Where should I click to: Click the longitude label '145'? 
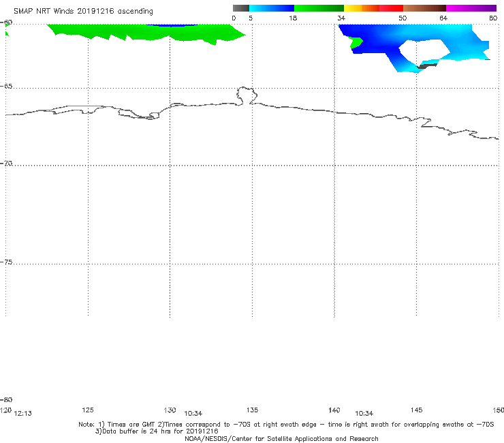417,410
